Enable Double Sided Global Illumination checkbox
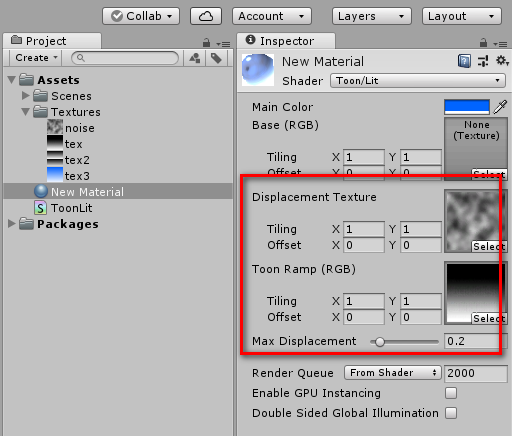512x436 pixels. pos(451,413)
